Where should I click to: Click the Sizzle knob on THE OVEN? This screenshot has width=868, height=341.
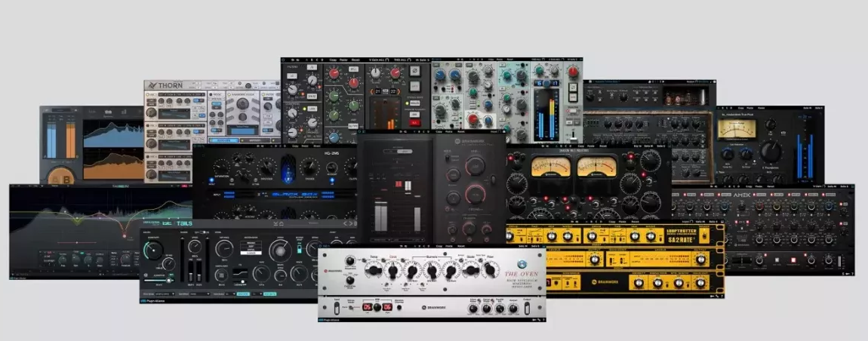click(x=470, y=270)
